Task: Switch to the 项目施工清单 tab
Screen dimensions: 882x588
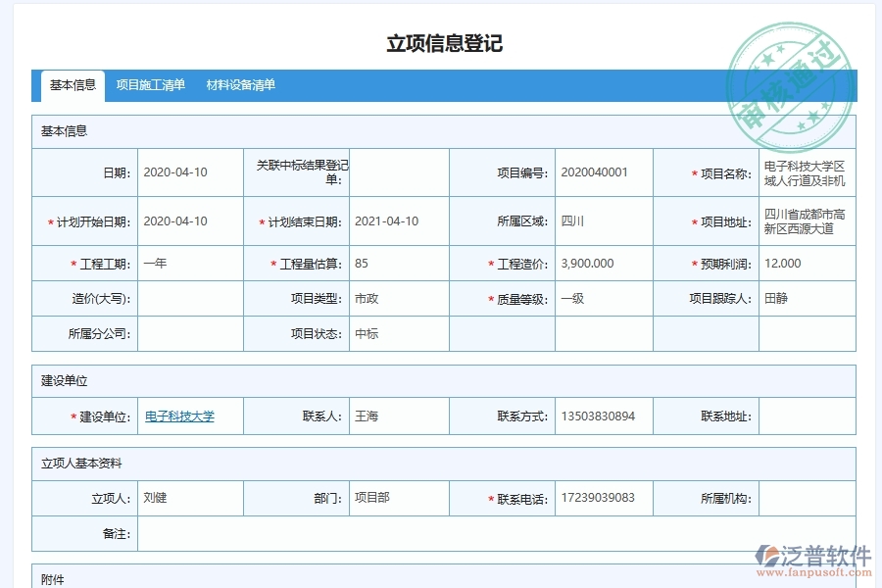Action: click(149, 85)
